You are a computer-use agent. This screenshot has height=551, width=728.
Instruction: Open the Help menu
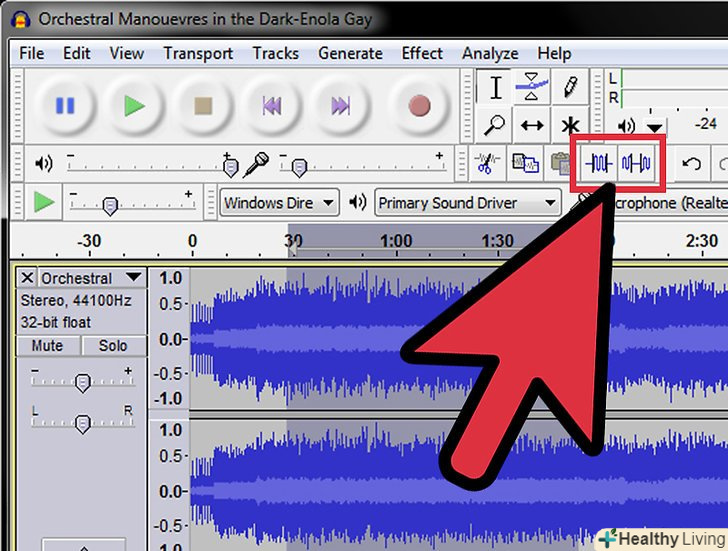[x=554, y=53]
